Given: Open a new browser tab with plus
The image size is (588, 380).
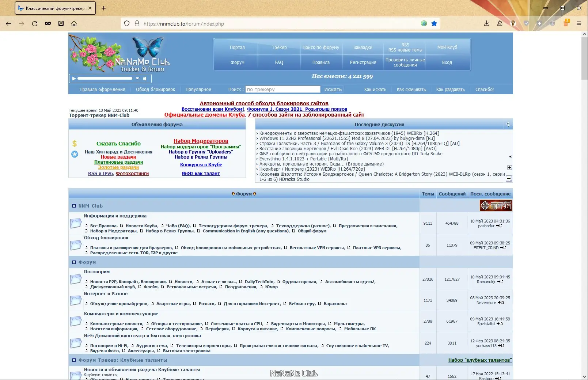Looking at the screenshot, I should (x=104, y=8).
